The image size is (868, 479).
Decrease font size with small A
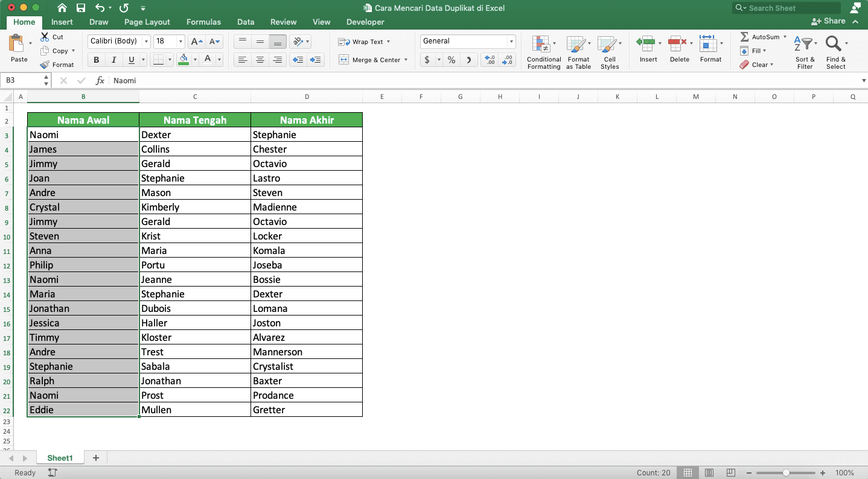click(x=214, y=42)
